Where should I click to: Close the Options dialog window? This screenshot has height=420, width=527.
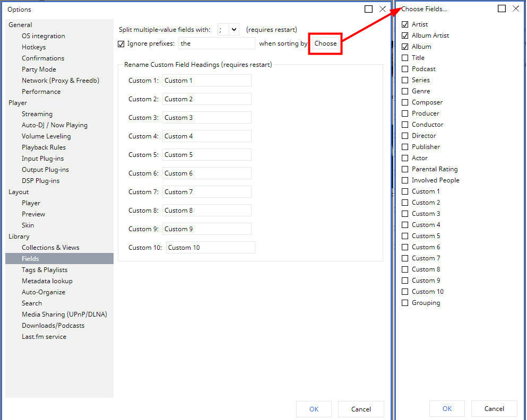(x=383, y=9)
